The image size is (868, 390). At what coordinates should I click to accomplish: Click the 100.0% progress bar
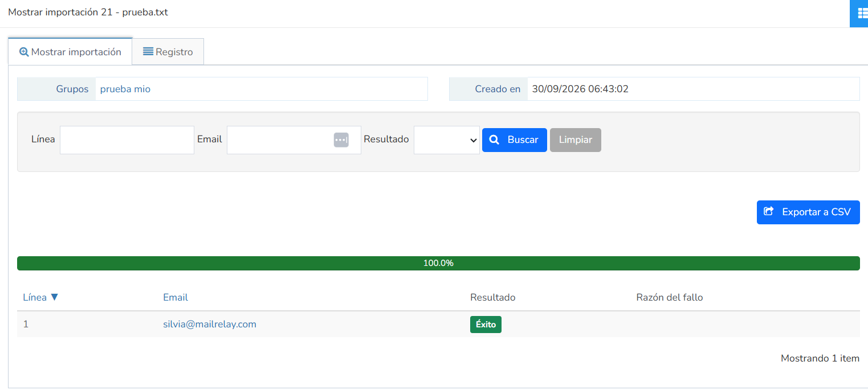438,263
